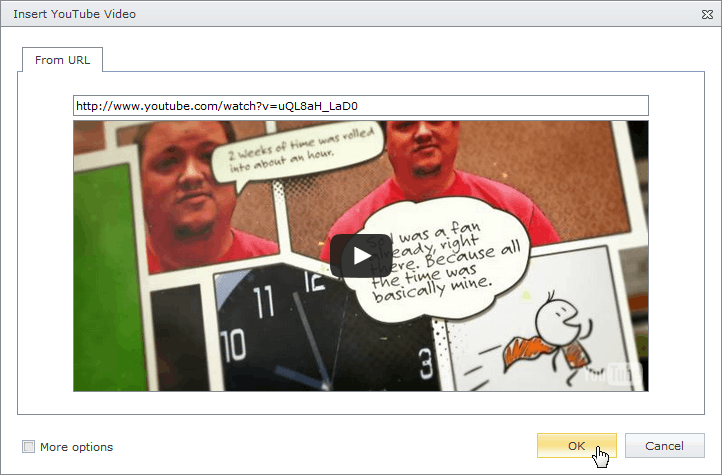Image resolution: width=722 pixels, height=475 pixels.
Task: Click the Cancel button
Action: tap(664, 446)
